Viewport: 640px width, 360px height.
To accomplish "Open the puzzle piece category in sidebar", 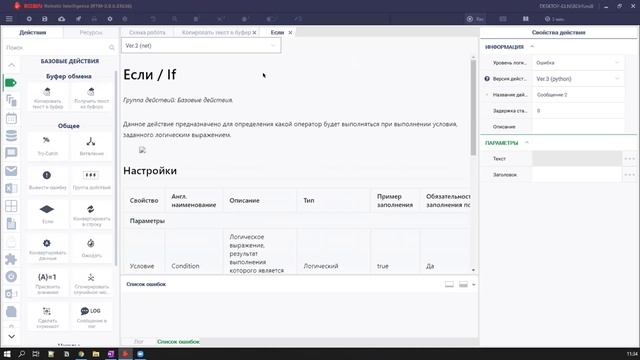I will [x=11, y=259].
